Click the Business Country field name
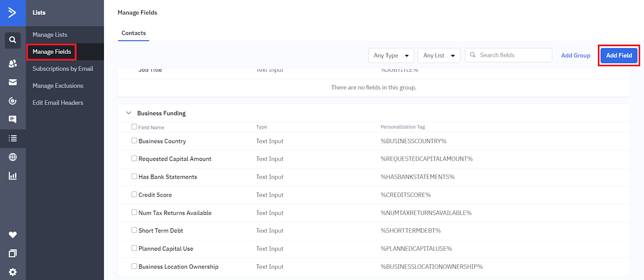This screenshot has width=644, height=280. [162, 141]
